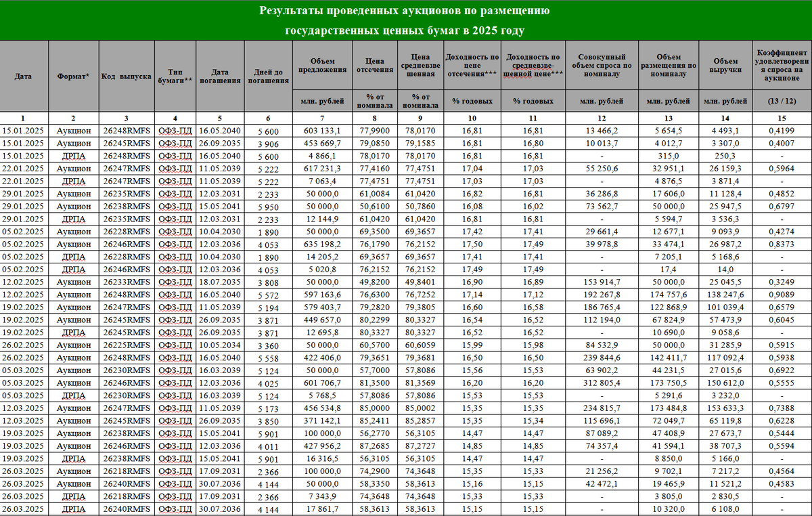Select cutoff price cell '74,2900'
The width and height of the screenshot is (812, 516).
374,471
